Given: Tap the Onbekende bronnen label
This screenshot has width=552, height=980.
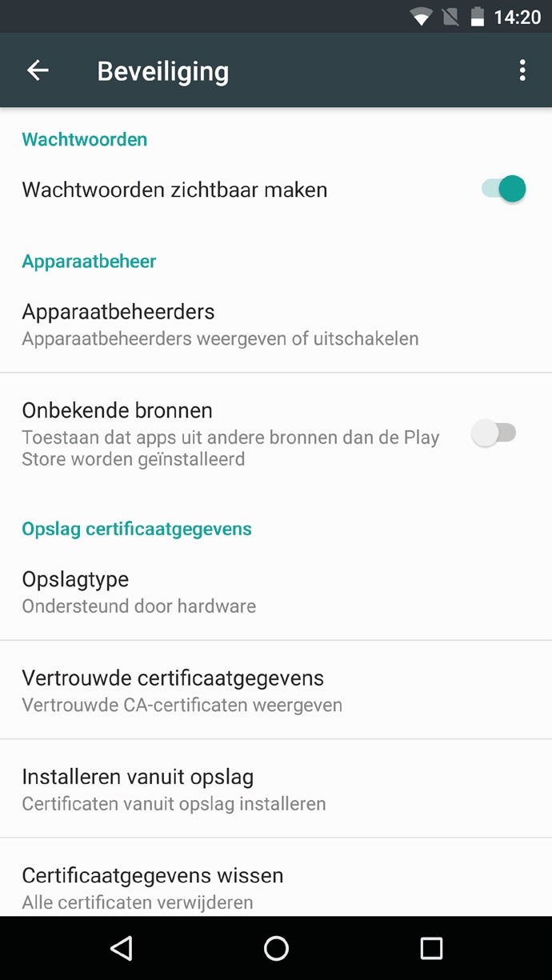Looking at the screenshot, I should click(117, 410).
